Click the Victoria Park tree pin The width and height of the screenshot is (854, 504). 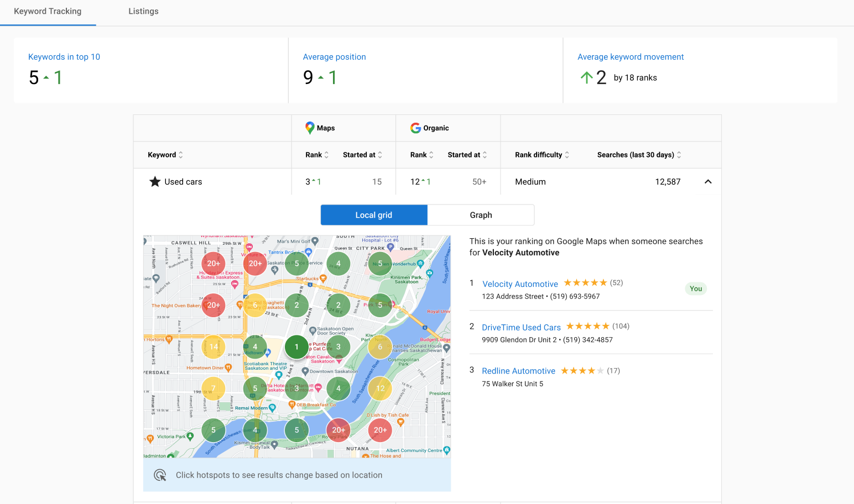[x=190, y=436]
